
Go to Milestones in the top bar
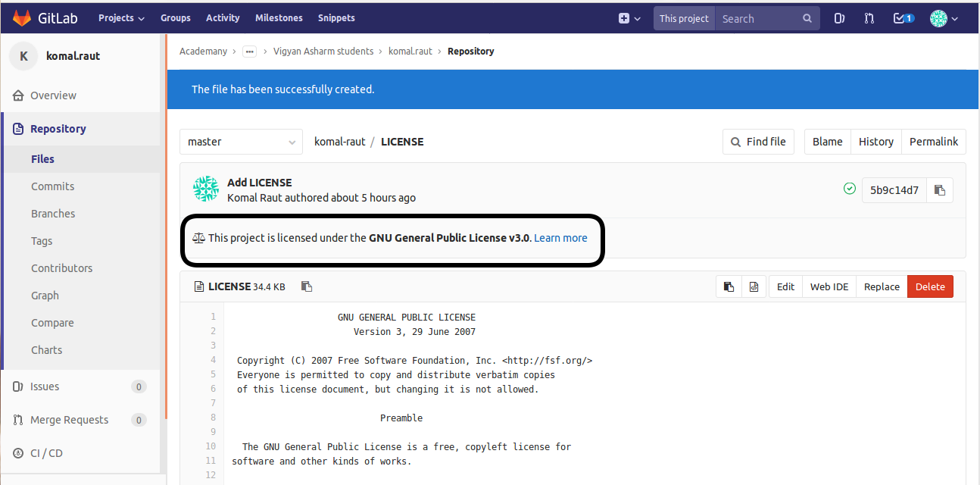(x=279, y=18)
